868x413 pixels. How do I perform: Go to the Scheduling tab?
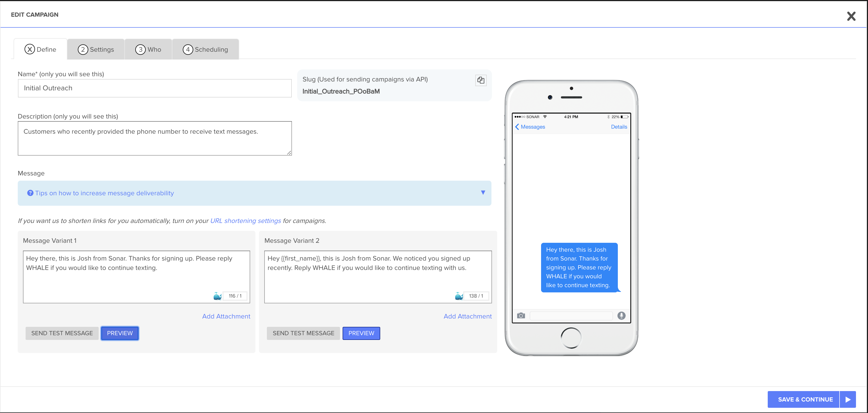(205, 50)
